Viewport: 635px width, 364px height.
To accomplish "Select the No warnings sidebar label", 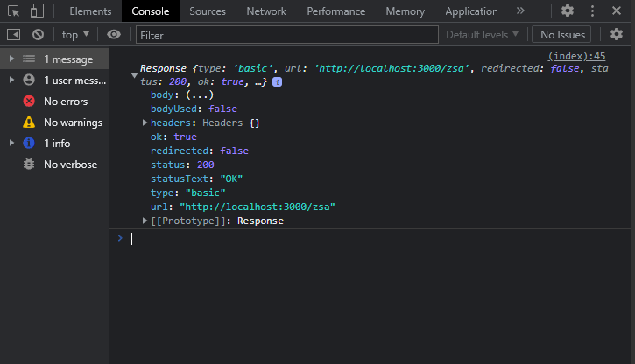I will tap(73, 122).
